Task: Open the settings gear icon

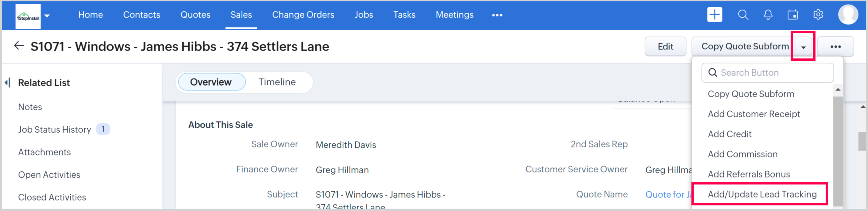Action: coord(818,15)
